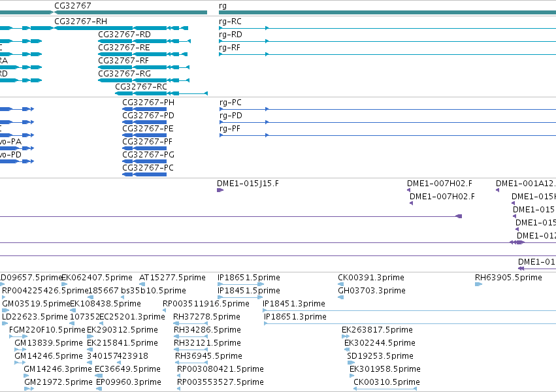Viewport: 556px width, 392px height.
Task: Select EST label FGM220F10.5prime
Action: [x=47, y=330]
